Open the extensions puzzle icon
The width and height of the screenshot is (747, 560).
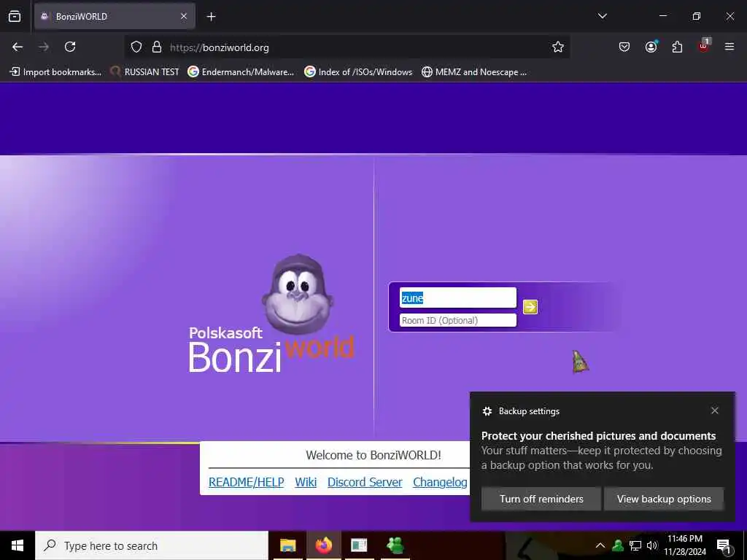pyautogui.click(x=677, y=47)
